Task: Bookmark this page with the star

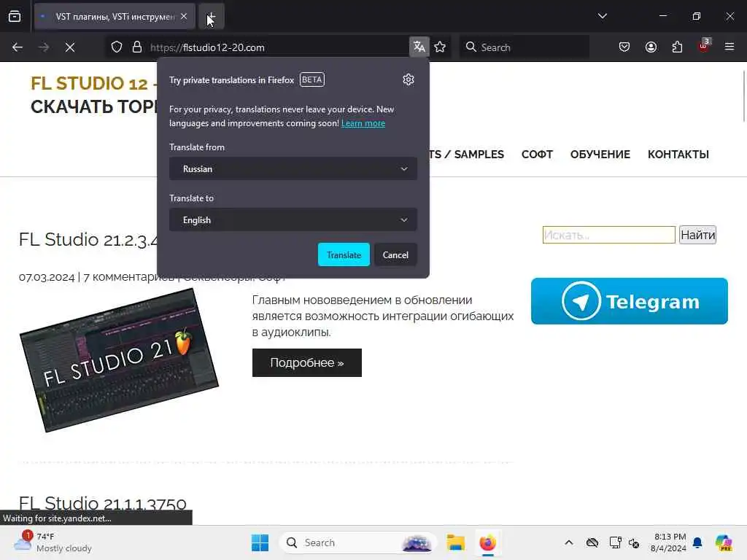Action: pyautogui.click(x=440, y=47)
